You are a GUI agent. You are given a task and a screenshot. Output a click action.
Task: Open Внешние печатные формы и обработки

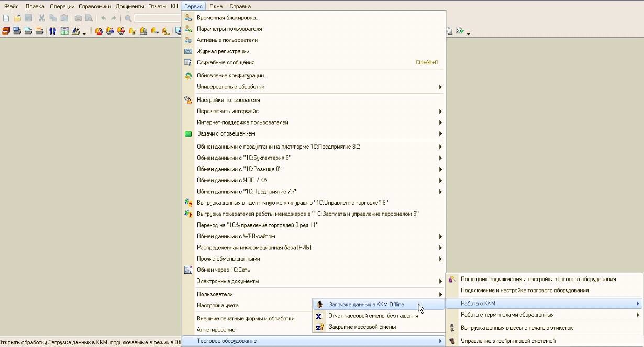tap(247, 318)
